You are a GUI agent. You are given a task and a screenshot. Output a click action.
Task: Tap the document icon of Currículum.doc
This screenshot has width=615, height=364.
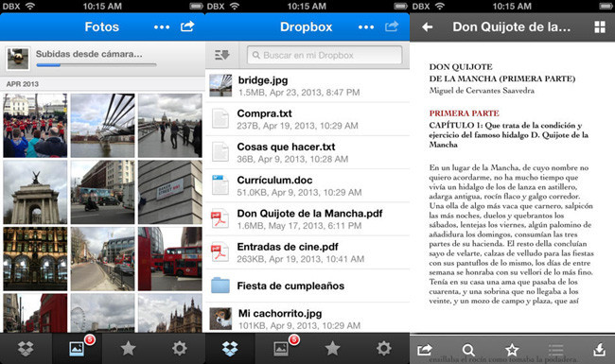tap(220, 185)
